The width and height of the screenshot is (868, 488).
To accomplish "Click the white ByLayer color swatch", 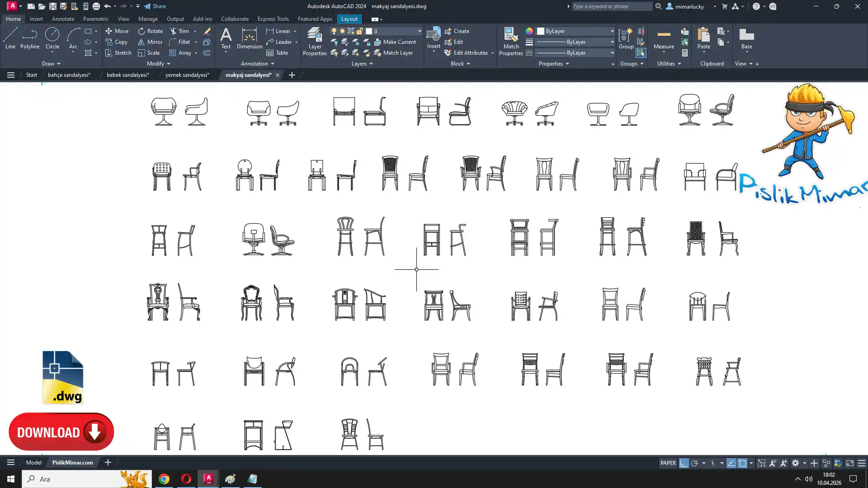I will 541,31.
